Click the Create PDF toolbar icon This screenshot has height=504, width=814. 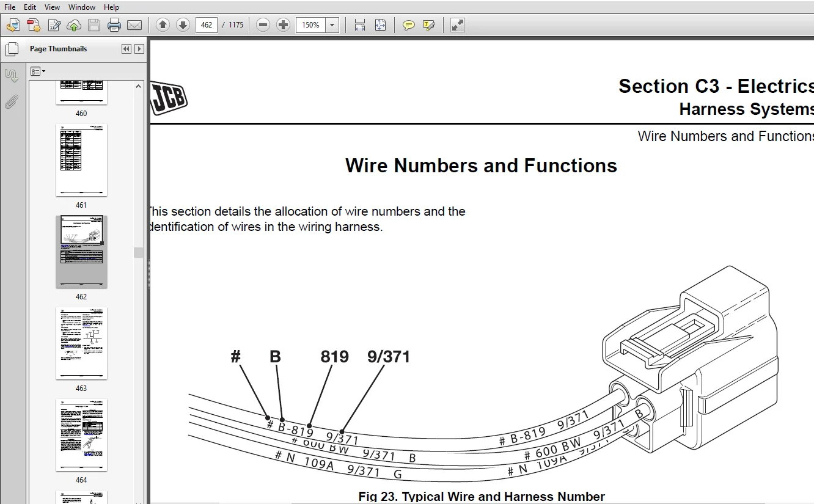point(34,25)
